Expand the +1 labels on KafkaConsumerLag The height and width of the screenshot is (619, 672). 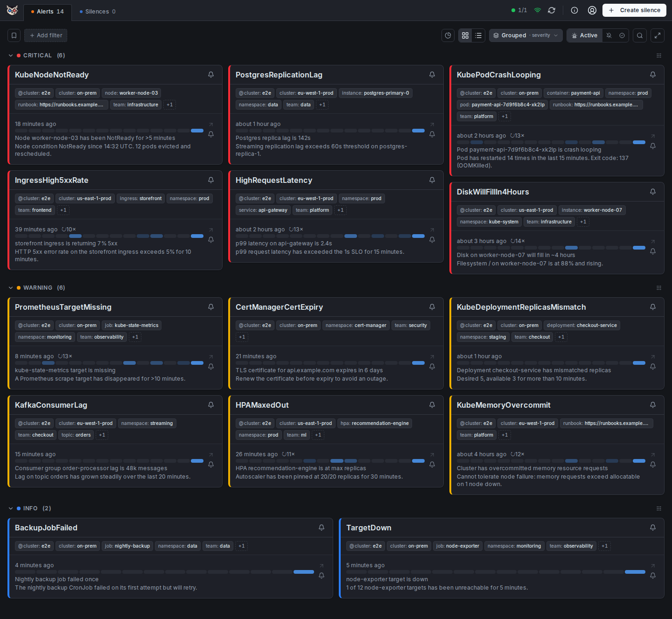102,435
